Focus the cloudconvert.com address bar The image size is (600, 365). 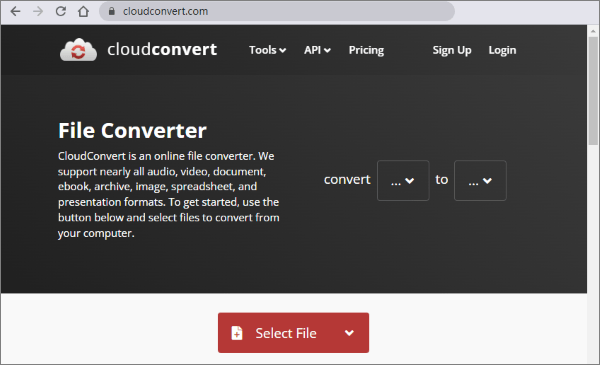(x=277, y=11)
